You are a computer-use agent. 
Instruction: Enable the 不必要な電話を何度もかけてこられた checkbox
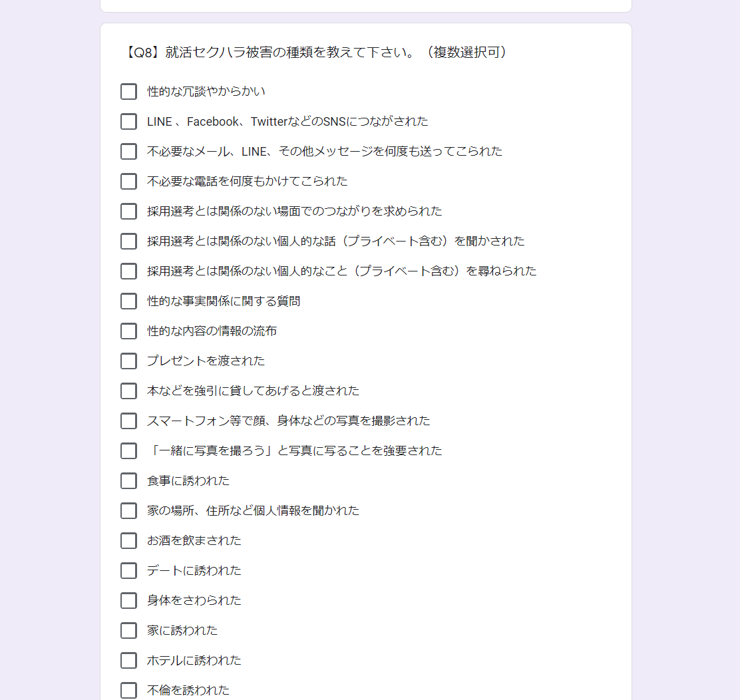128,181
